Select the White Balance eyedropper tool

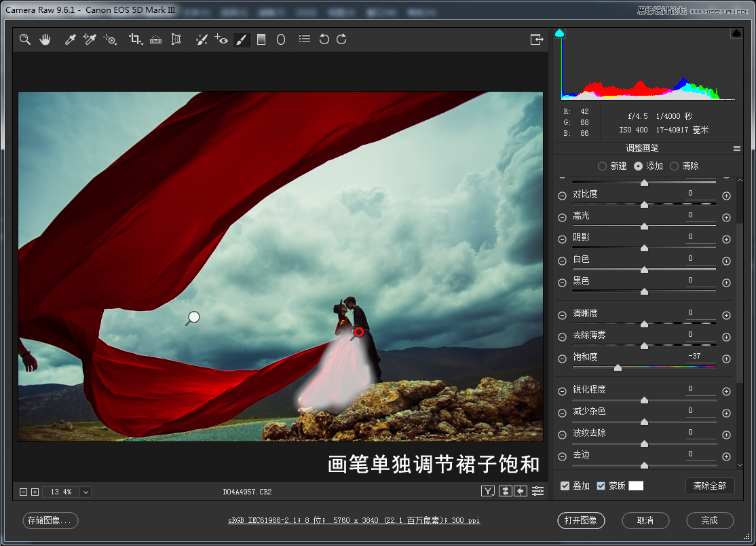[70, 39]
